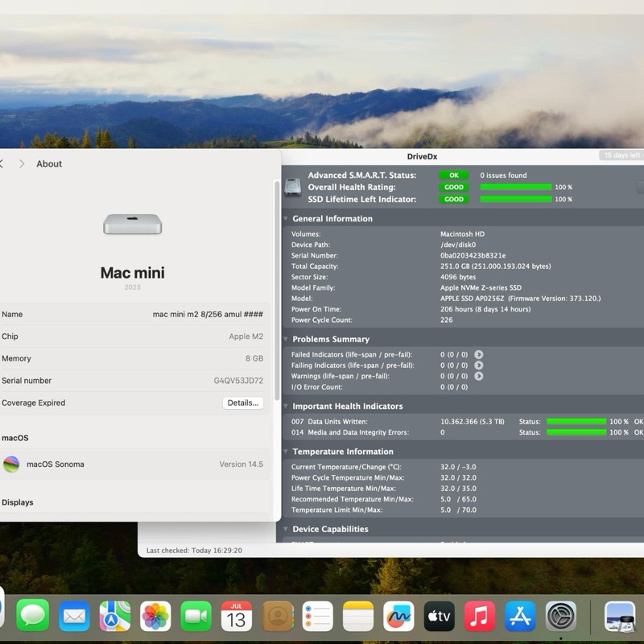Screen dimensions: 644x644
Task: Collapse the Problems Summary section
Action: pyautogui.click(x=287, y=339)
